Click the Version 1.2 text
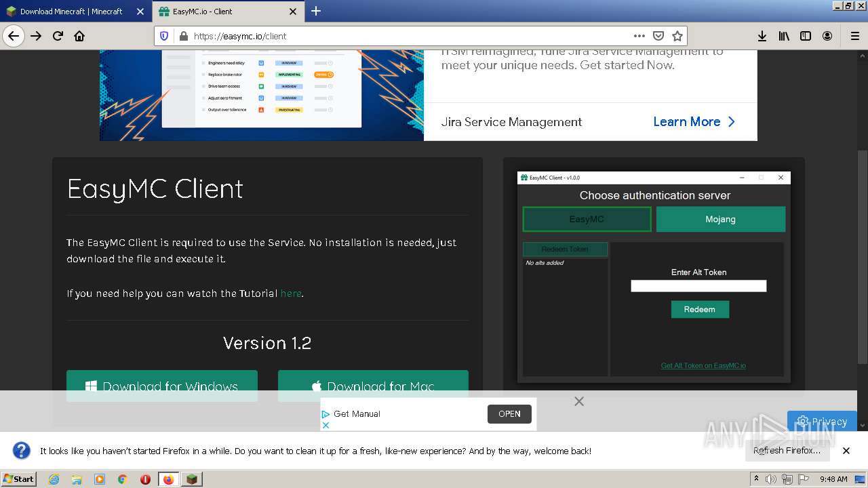This screenshot has height=488, width=868. (267, 343)
